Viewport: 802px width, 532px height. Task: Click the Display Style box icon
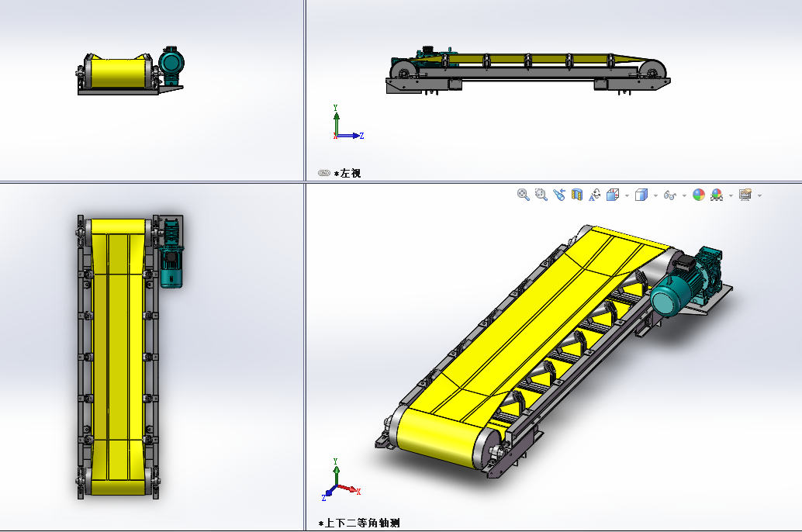(x=641, y=195)
